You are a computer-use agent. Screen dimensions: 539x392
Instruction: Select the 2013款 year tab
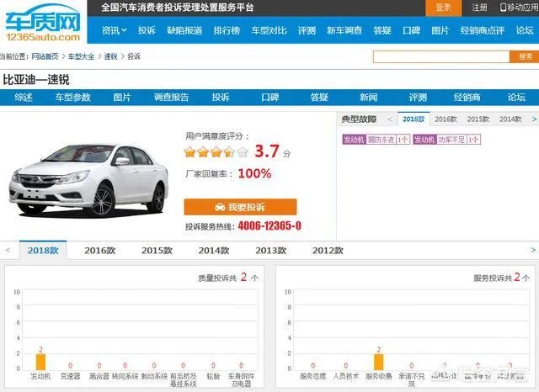(x=271, y=251)
